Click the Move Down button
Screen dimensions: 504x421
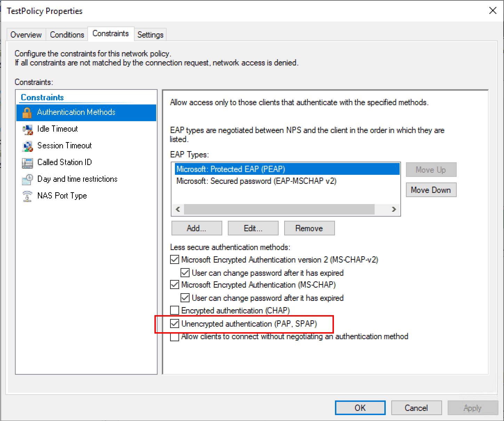(431, 190)
